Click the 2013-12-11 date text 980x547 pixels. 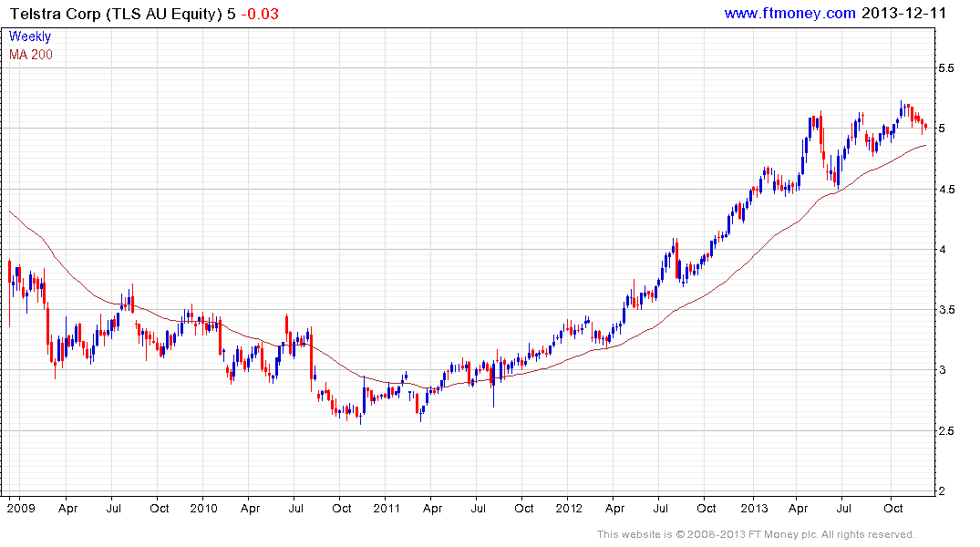point(903,13)
